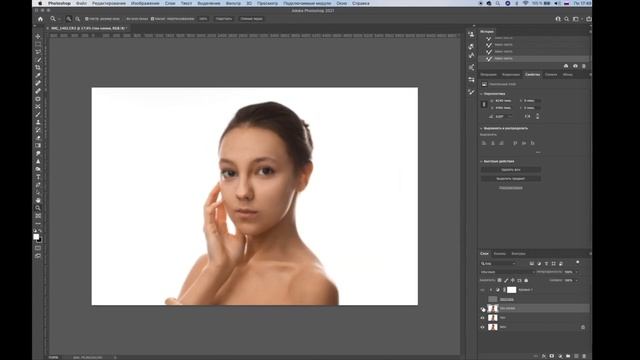Toggle visibility of the selected layer

click(x=482, y=309)
